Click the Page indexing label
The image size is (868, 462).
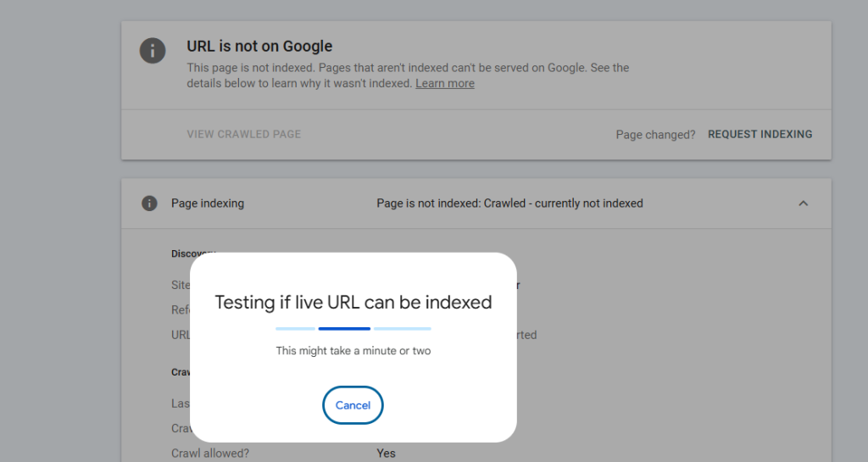(208, 203)
